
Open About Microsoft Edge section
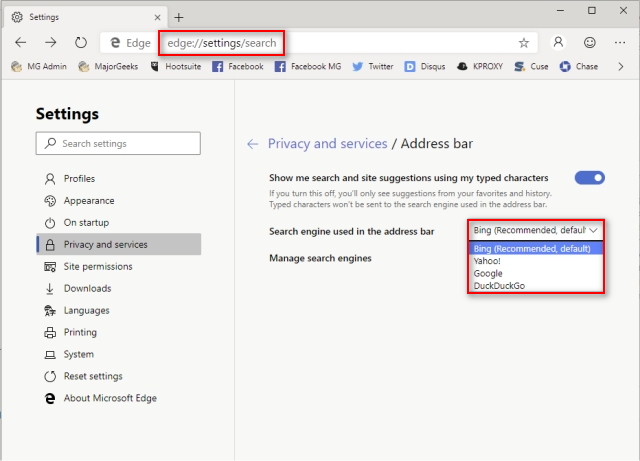click(118, 398)
